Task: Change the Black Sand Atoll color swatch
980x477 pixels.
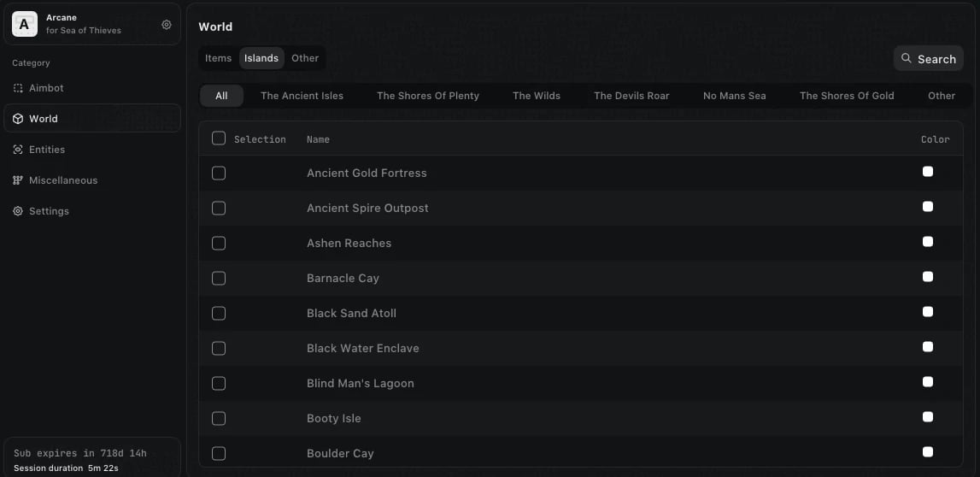Action: click(x=928, y=312)
